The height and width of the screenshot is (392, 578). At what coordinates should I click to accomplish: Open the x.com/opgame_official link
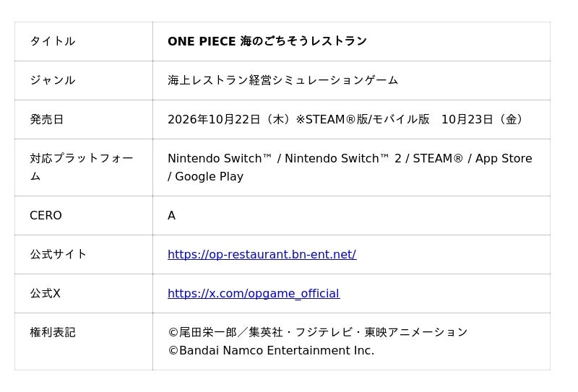tap(254, 293)
